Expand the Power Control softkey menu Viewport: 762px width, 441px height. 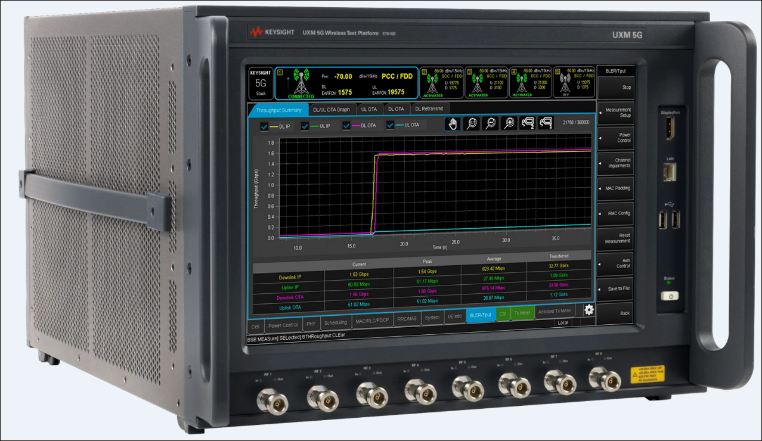click(x=616, y=138)
